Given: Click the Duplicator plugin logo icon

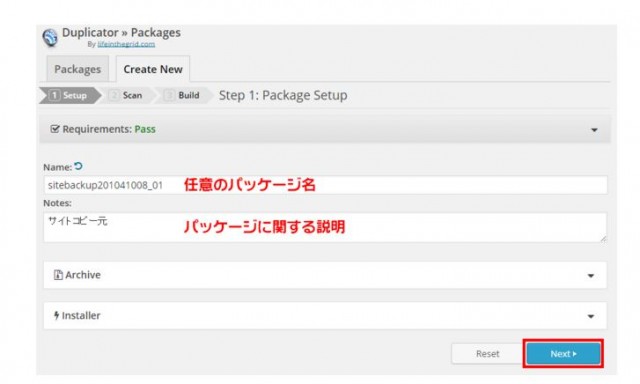Looking at the screenshot, I should (50, 38).
